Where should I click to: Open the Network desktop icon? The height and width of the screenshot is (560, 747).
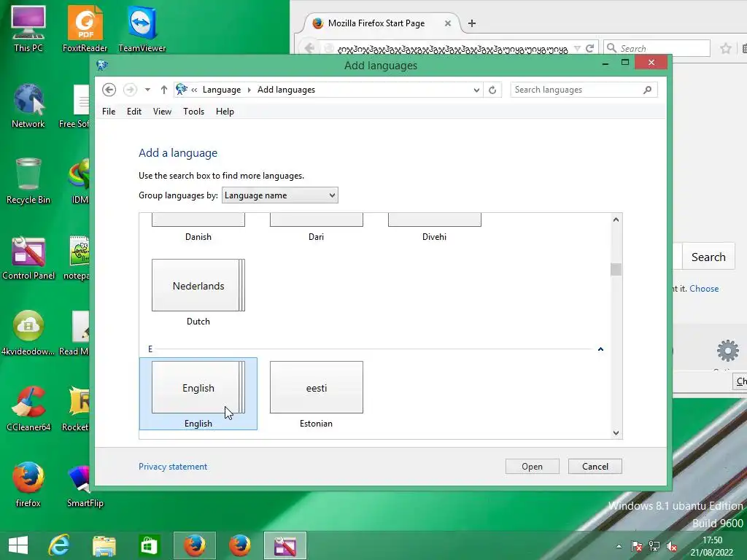pyautogui.click(x=28, y=106)
